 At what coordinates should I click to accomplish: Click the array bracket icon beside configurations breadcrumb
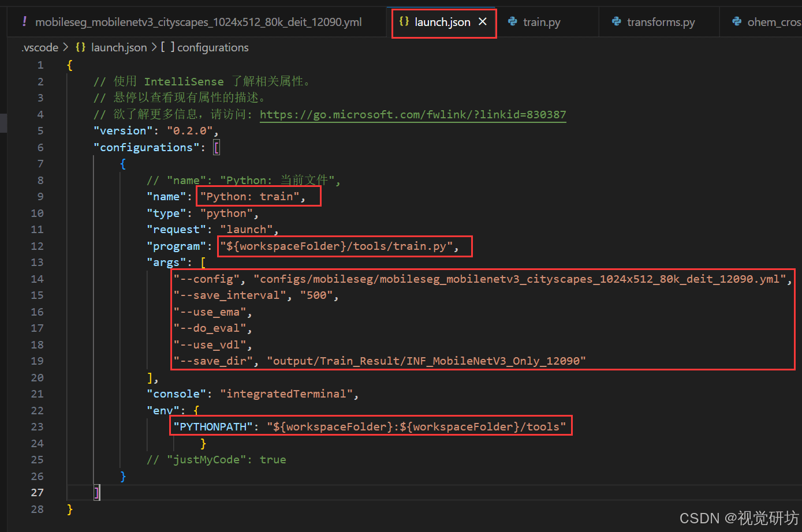pos(168,47)
